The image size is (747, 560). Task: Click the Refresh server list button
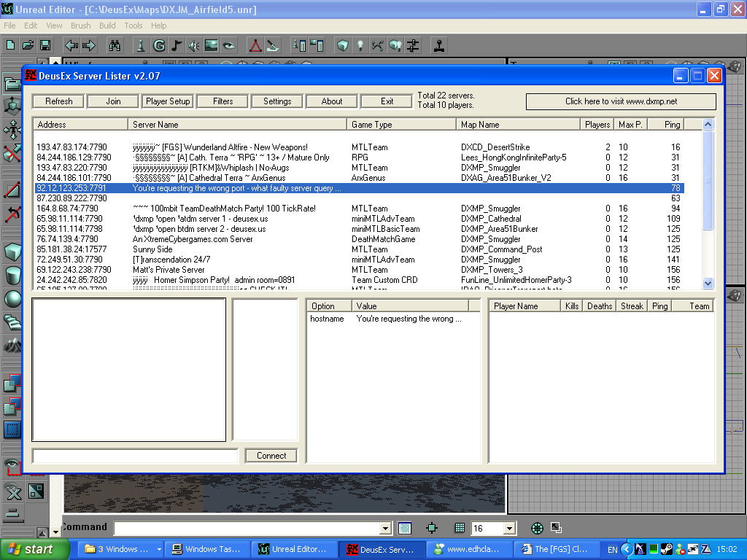(x=58, y=101)
